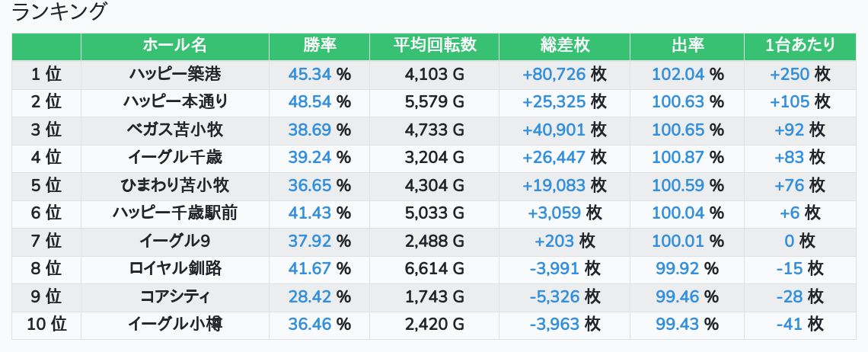Click the 出率 column header
The height and width of the screenshot is (352, 868).
click(x=687, y=46)
